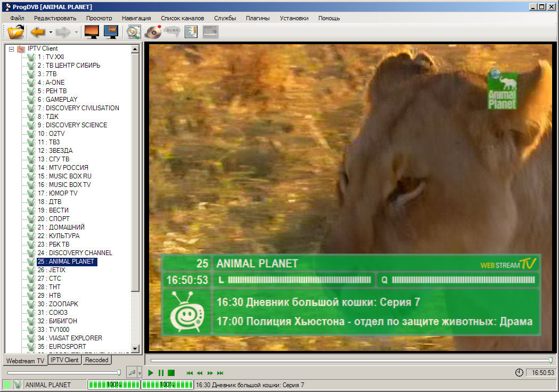Click the IPTV Client root folder icon
The image size is (559, 392).
[x=21, y=48]
